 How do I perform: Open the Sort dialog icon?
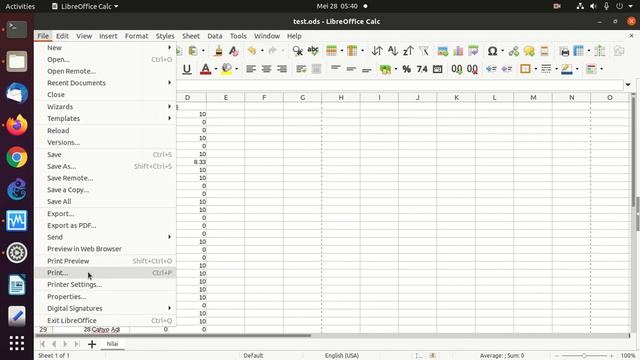(377, 51)
